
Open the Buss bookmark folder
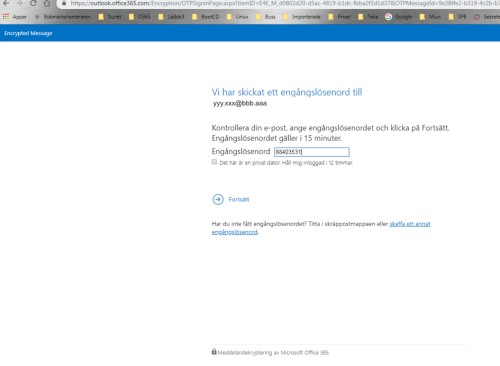pos(266,16)
